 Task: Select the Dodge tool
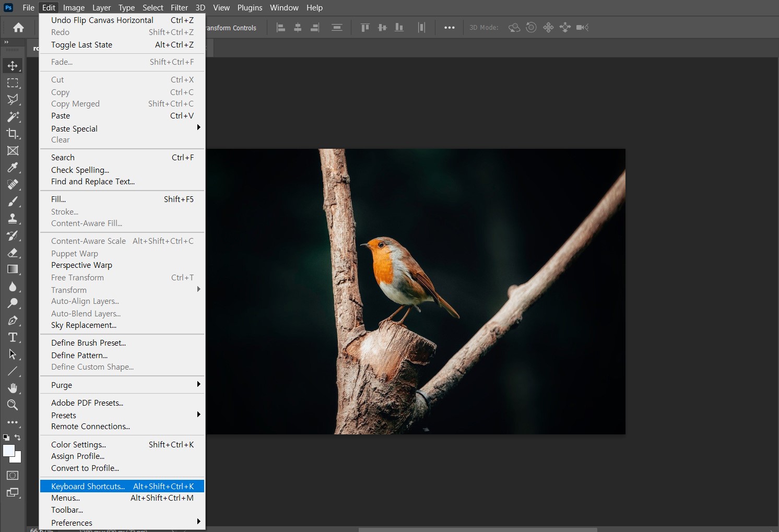coord(13,303)
